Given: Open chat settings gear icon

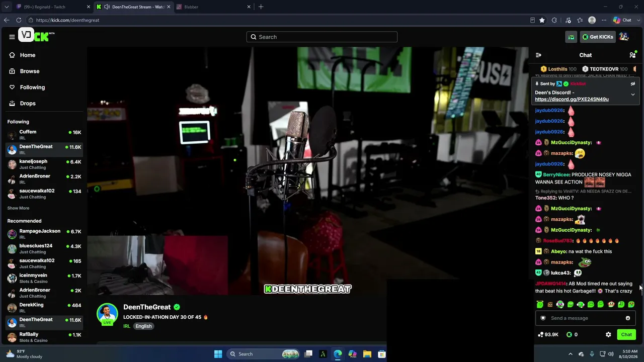Looking at the screenshot, I should point(608,334).
